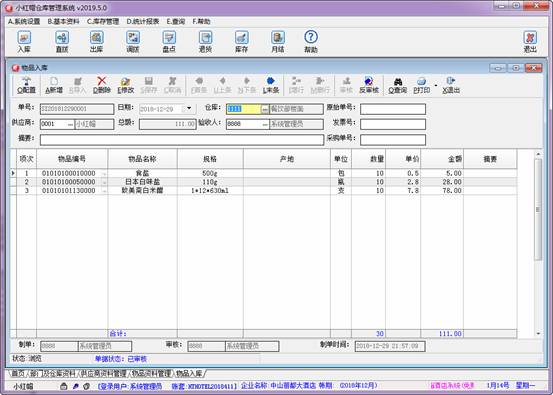553x395 pixels.
Task: Click the greyed B导入 import button
Action: point(78,85)
